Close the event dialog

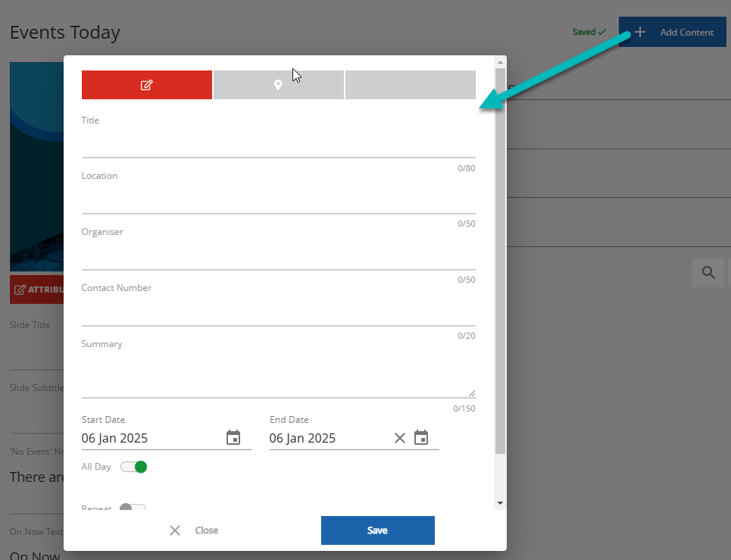pyautogui.click(x=194, y=530)
